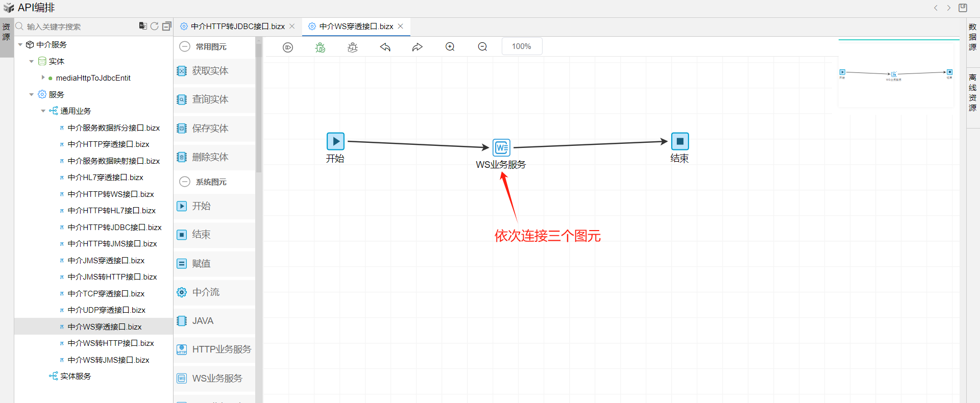Expand the mediaHttpToJdbcEntit entity node
Viewport: 980px width, 403px height.
pos(43,78)
